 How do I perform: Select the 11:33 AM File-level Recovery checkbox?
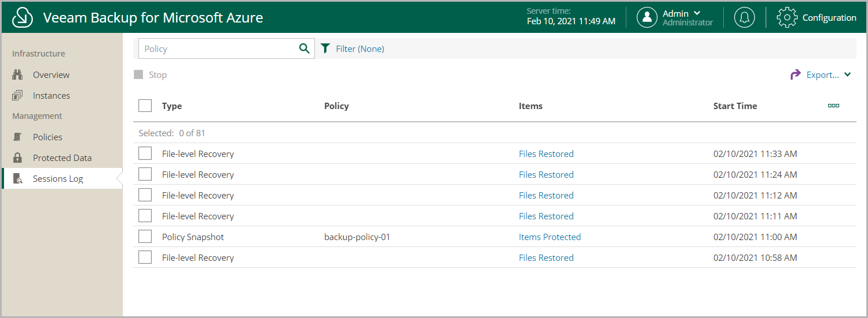click(145, 154)
